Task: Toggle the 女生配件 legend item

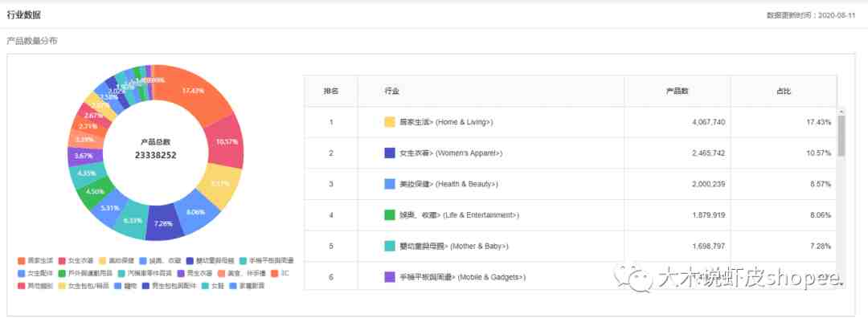Action: [x=35, y=273]
